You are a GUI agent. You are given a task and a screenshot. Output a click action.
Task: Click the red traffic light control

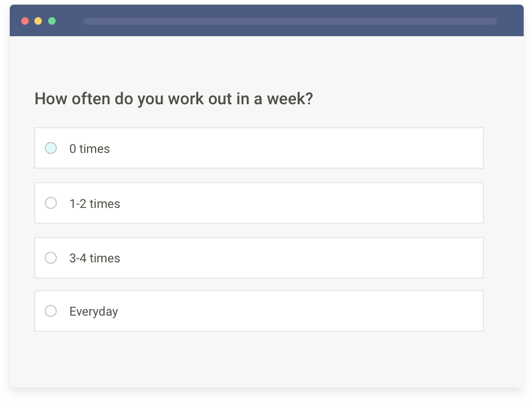[x=25, y=21]
